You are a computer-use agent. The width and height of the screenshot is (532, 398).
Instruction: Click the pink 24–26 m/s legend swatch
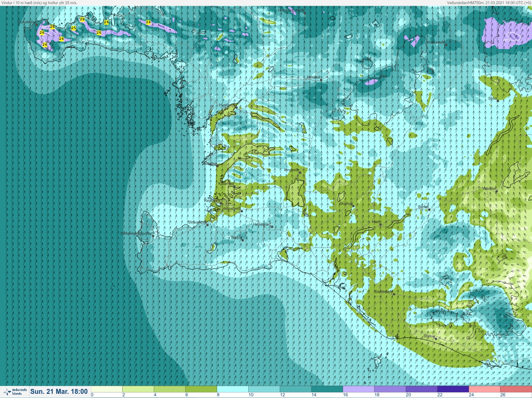[x=485, y=389]
